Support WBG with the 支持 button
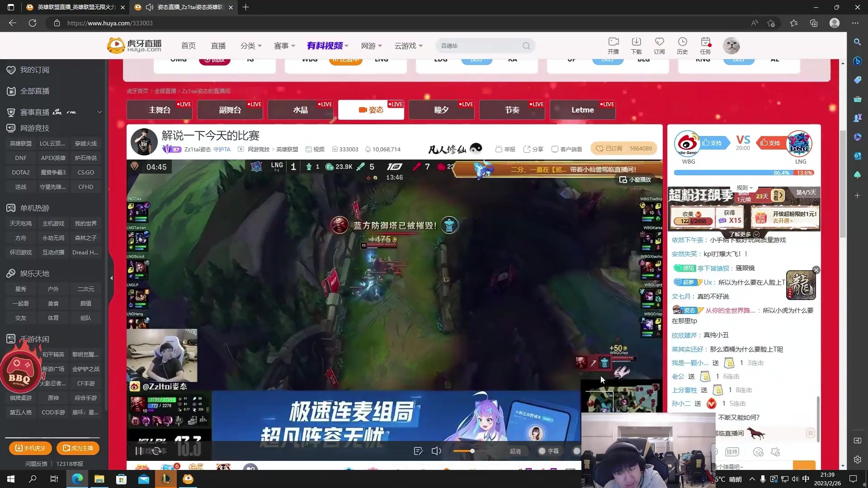Viewport: 868px width, 488px height. tap(715, 143)
